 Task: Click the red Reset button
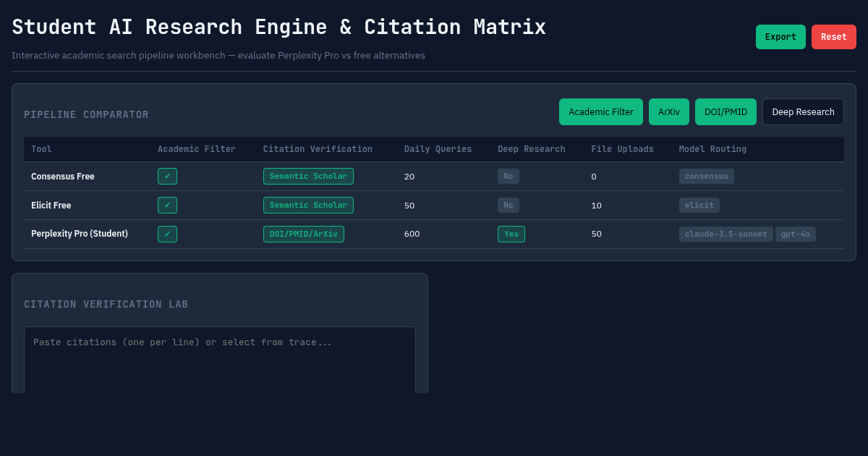click(x=834, y=37)
